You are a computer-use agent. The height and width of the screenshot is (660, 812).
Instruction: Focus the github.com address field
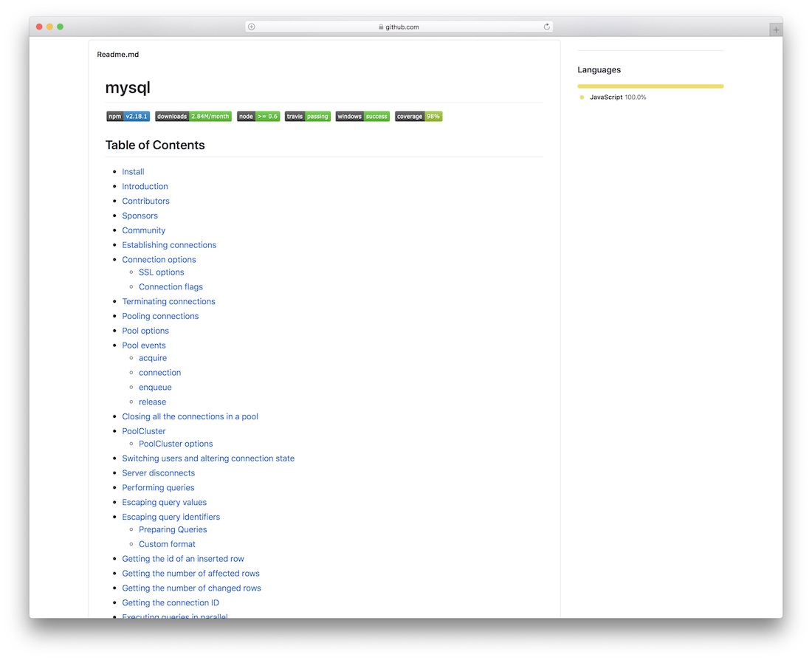pyautogui.click(x=399, y=27)
